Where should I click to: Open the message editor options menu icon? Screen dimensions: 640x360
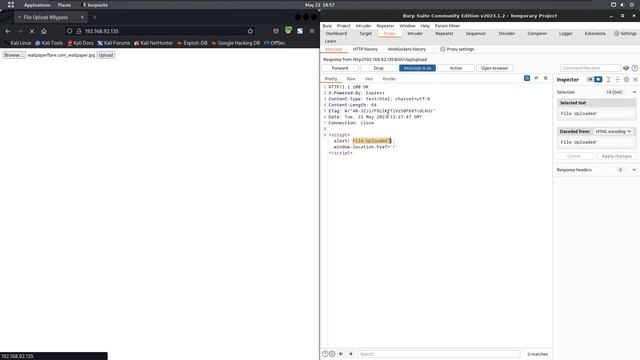coord(546,78)
